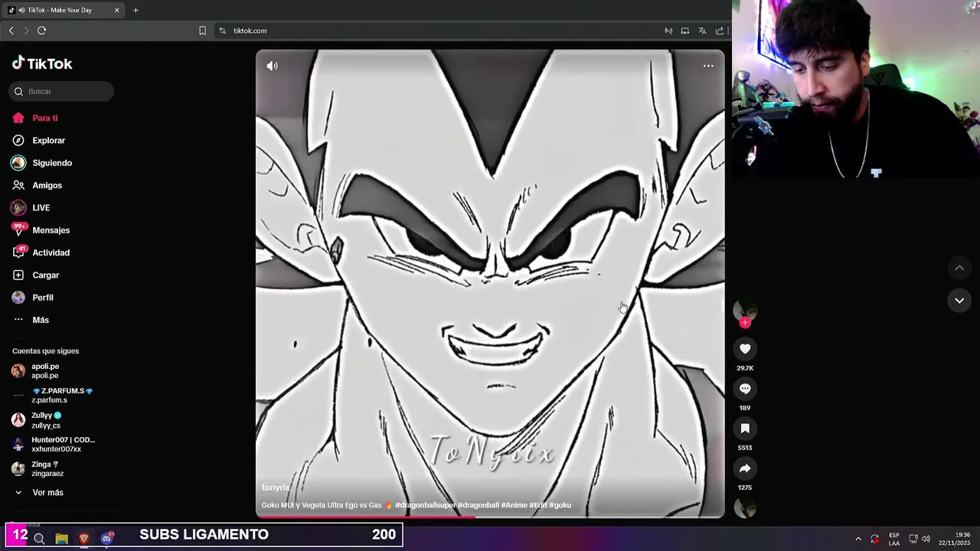Open Discord from the taskbar
980x551 pixels.
[x=107, y=539]
